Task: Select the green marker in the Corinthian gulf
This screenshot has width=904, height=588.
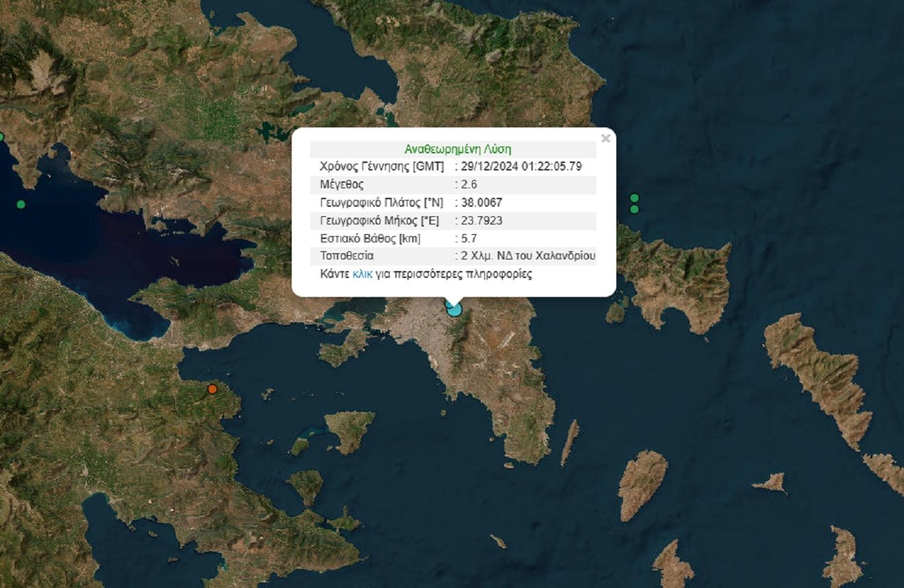Action: tap(21, 204)
